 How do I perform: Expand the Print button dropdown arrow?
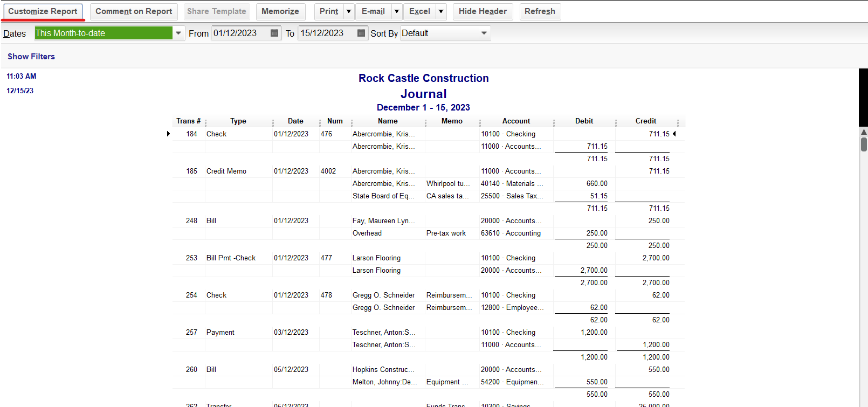coord(349,11)
